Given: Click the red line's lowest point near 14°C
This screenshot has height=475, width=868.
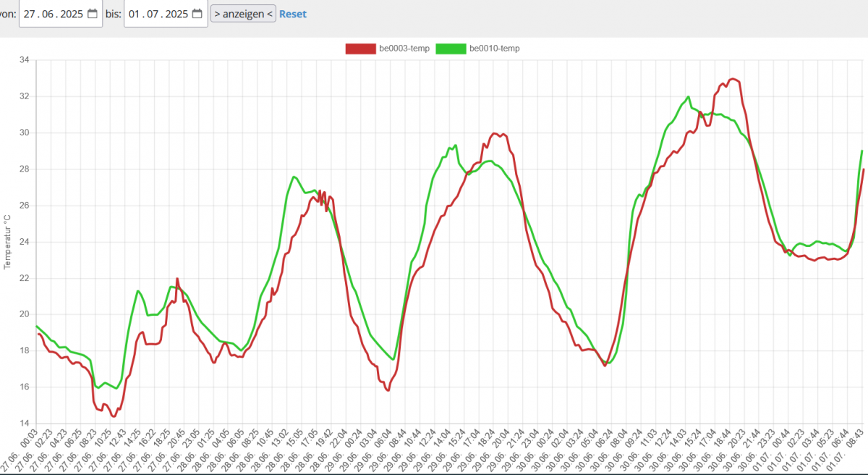Looking at the screenshot, I should click(114, 416).
